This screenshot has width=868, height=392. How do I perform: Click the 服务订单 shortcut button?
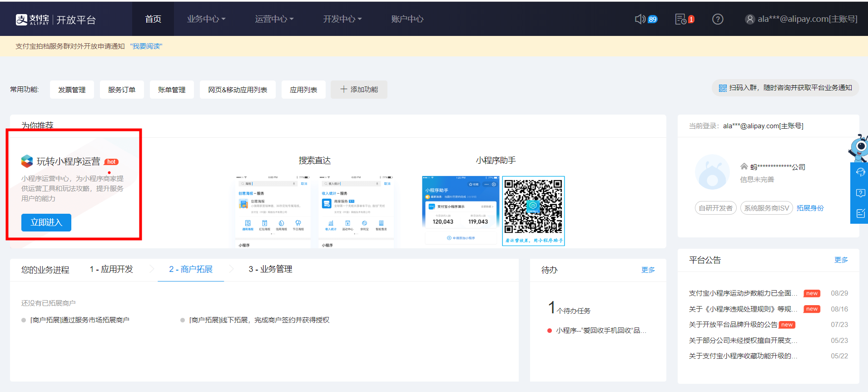[122, 90]
